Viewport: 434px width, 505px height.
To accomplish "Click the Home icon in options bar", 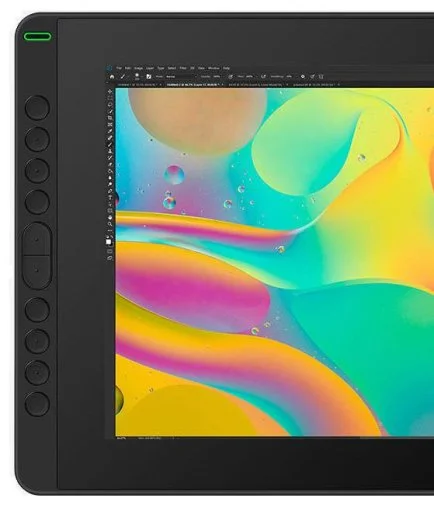I will tap(112, 77).
